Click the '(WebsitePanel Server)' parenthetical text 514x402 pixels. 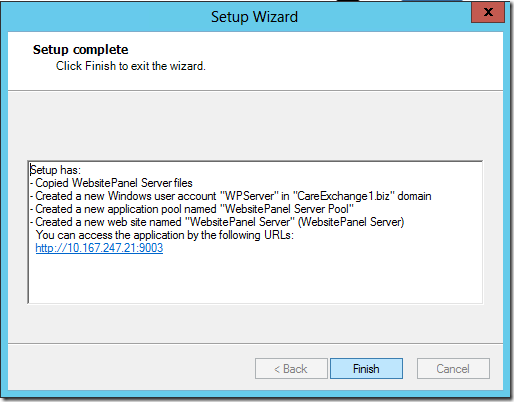[351, 222]
